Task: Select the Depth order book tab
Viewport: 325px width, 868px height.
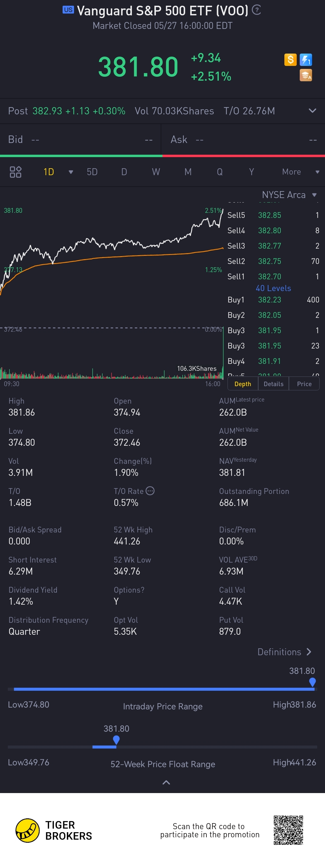Action: pyautogui.click(x=243, y=384)
